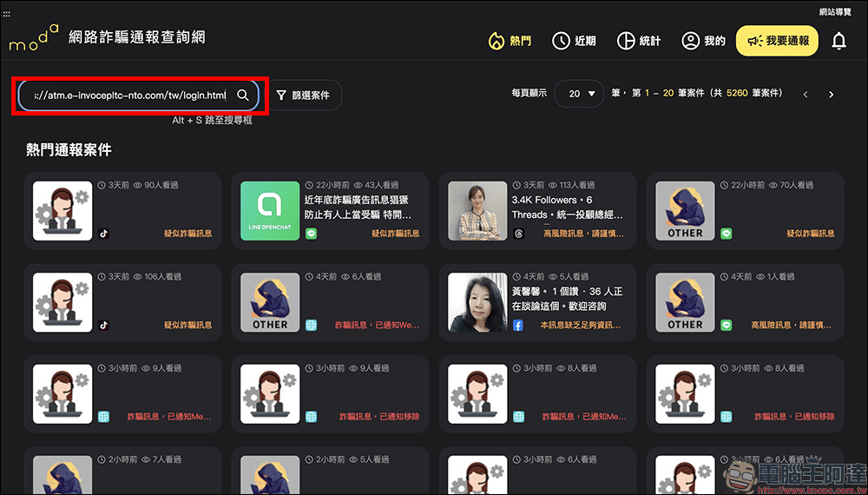Click the support agent thumbnail on 90人看過 card
Viewport: 868px width, 495px height.
(x=62, y=211)
